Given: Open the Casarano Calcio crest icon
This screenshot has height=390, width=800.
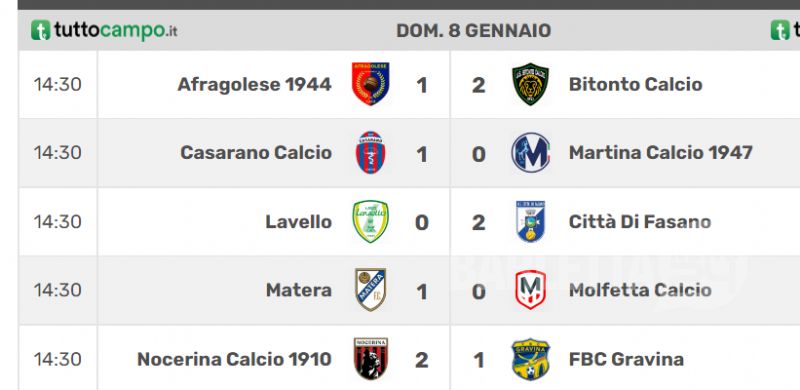Looking at the screenshot, I should (370, 152).
